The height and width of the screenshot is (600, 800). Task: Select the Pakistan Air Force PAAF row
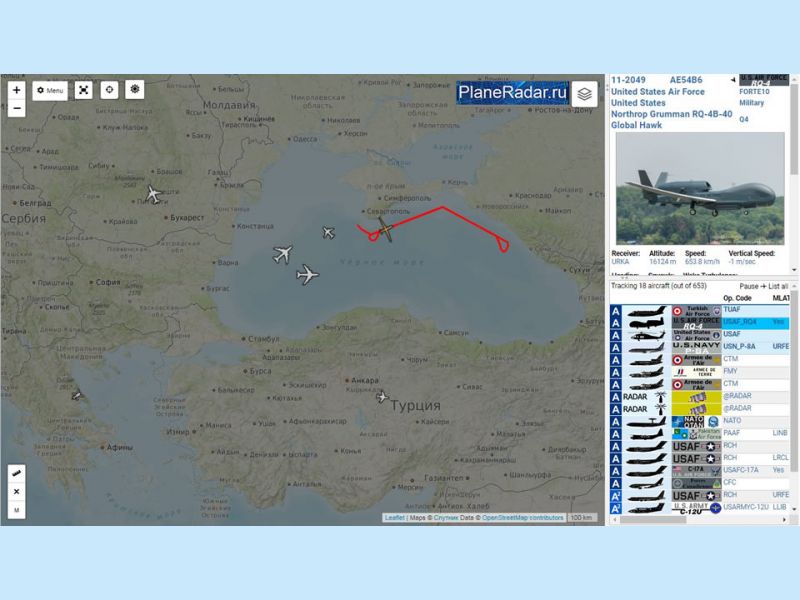[x=699, y=434]
